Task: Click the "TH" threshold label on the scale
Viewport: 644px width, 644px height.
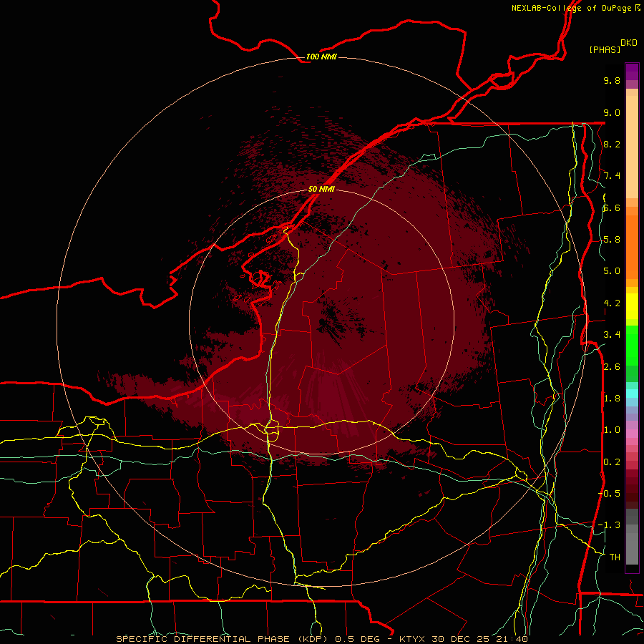Action: [x=615, y=557]
